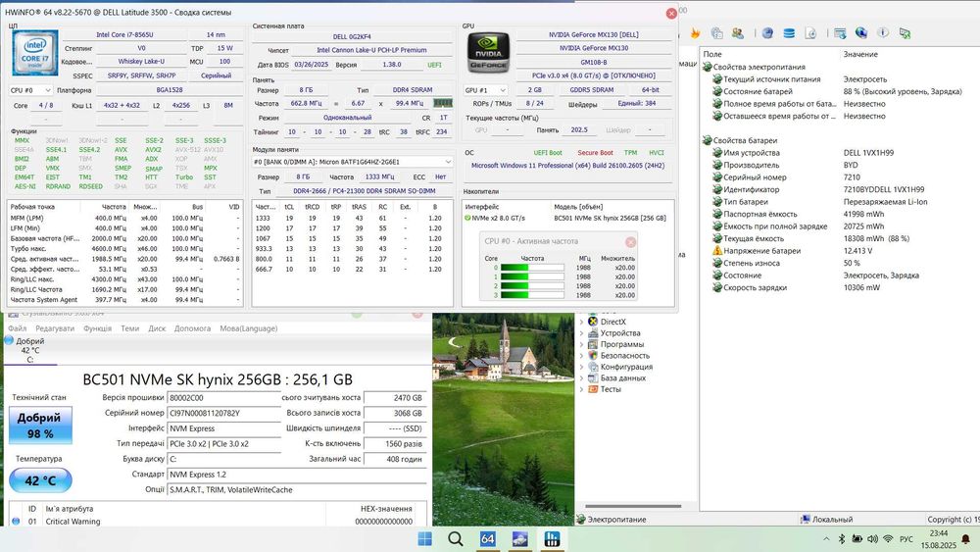Open the GPU #1 selector dropdown
The image size is (980, 552).
(x=485, y=90)
